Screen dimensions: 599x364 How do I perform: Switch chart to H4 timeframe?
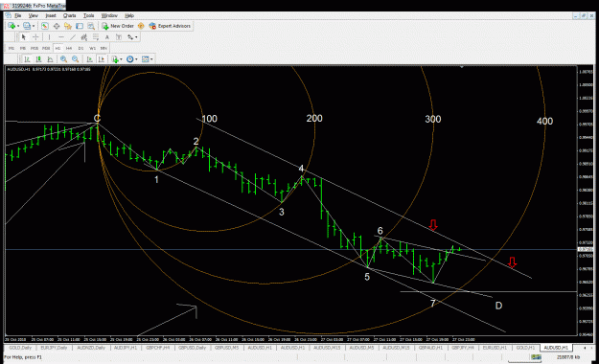click(x=69, y=48)
